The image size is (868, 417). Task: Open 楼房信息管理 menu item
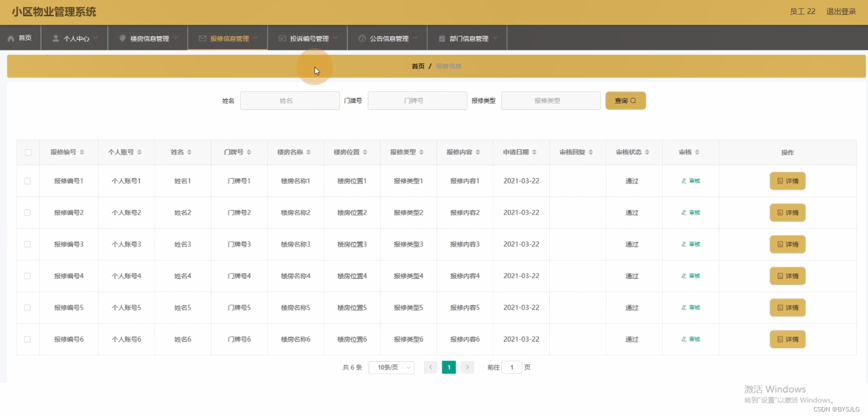tap(148, 38)
